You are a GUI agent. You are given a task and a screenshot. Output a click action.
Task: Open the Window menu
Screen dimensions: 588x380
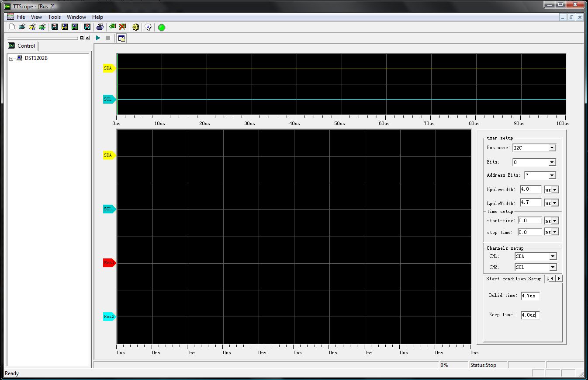[x=76, y=17]
